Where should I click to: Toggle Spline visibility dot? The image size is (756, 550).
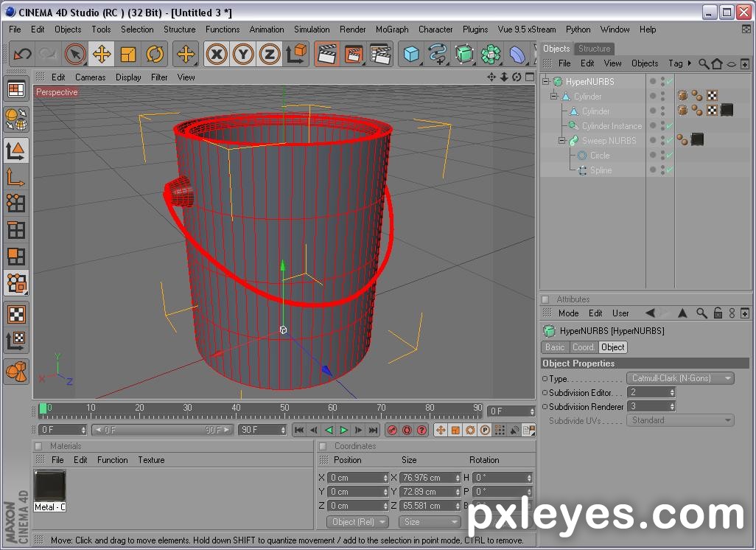653,170
